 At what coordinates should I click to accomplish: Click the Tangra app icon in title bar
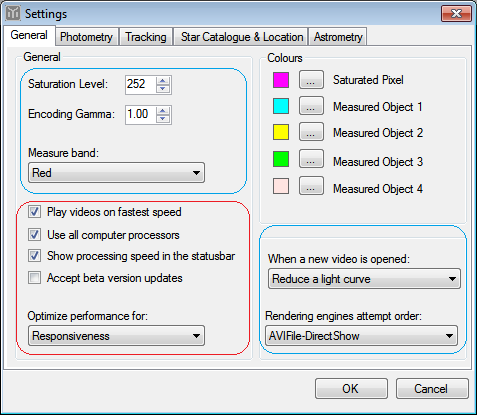click(13, 13)
